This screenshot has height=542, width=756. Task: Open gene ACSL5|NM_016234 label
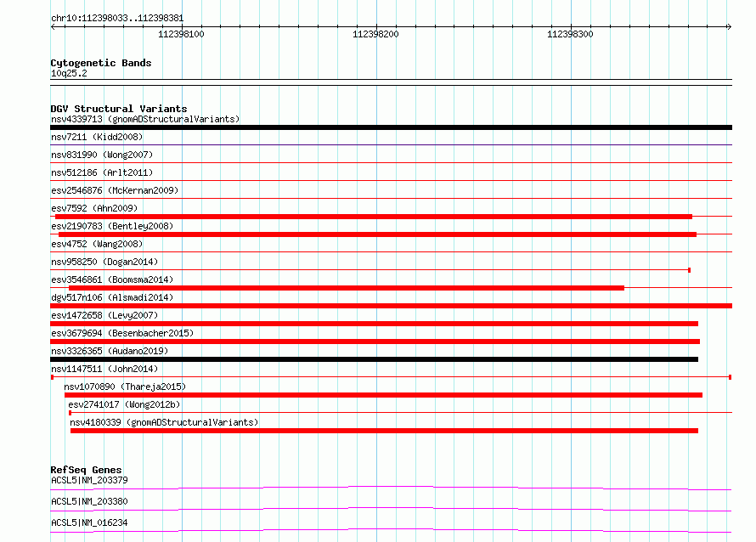(x=90, y=522)
